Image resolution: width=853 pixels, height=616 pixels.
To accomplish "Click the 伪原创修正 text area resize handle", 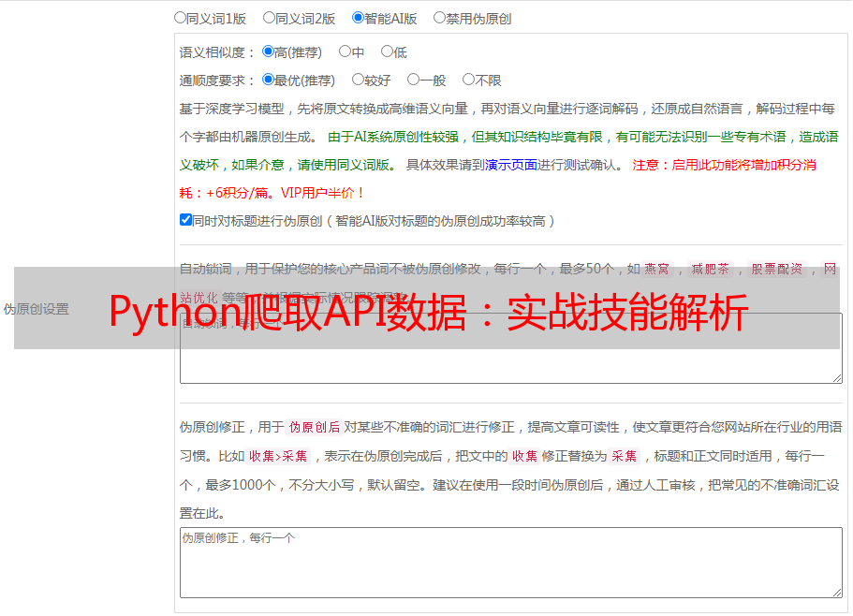I will click(x=836, y=592).
